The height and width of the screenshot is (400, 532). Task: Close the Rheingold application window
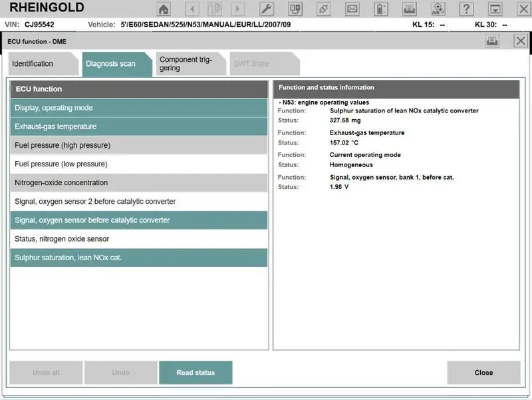click(x=524, y=9)
